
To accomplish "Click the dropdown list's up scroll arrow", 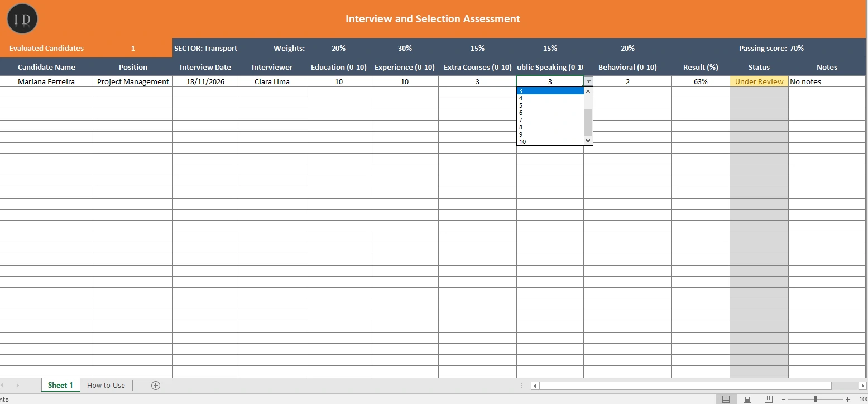I will pyautogui.click(x=588, y=91).
